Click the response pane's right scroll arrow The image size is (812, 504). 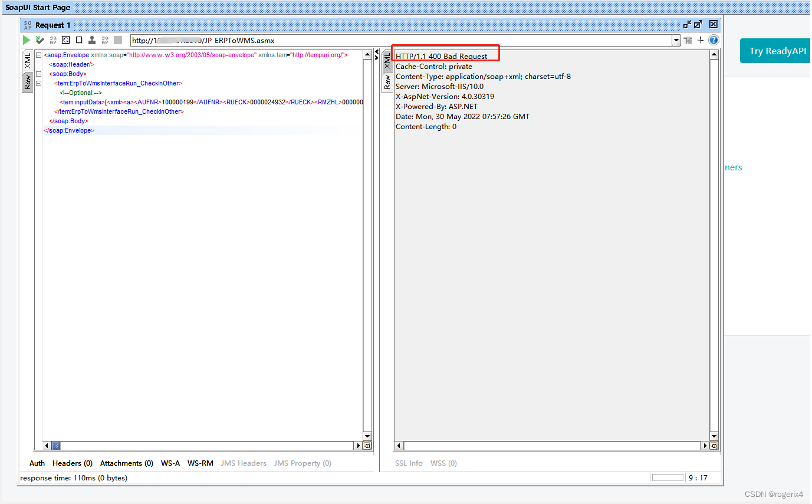click(705, 446)
